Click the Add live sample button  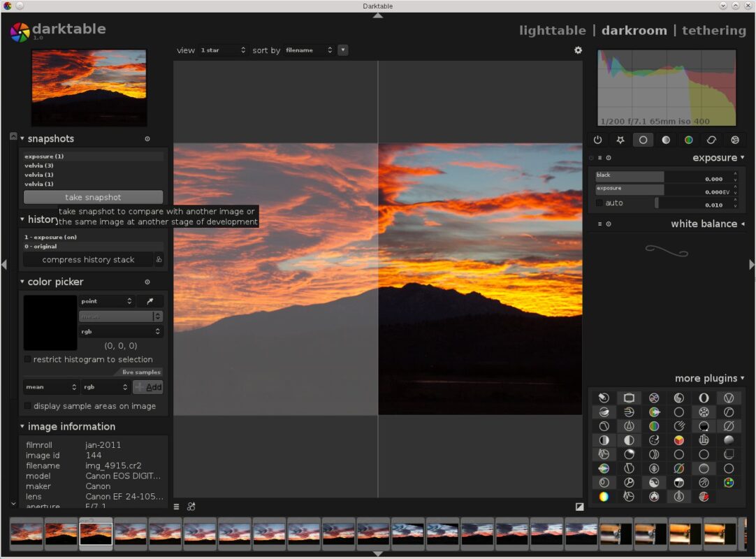click(148, 387)
